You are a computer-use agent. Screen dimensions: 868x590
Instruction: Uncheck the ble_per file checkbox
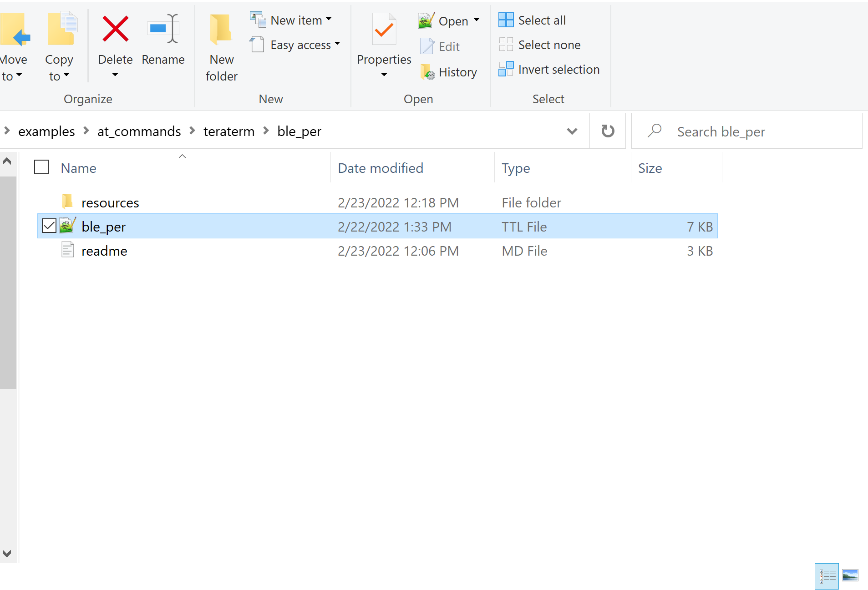click(49, 226)
